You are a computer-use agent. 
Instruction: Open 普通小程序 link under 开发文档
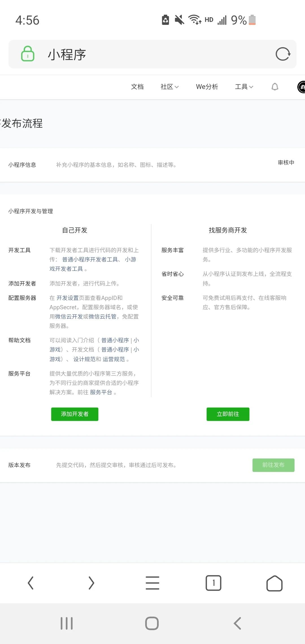pos(115,349)
